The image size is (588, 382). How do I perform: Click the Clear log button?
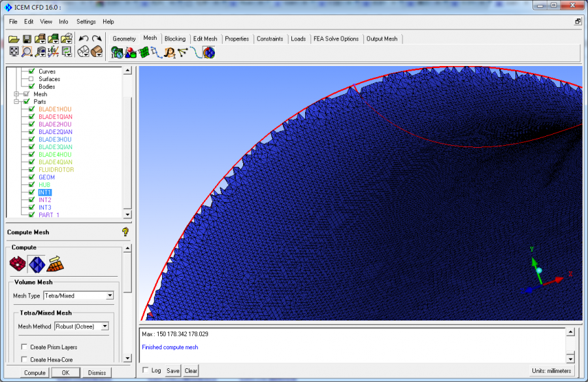[x=191, y=371]
